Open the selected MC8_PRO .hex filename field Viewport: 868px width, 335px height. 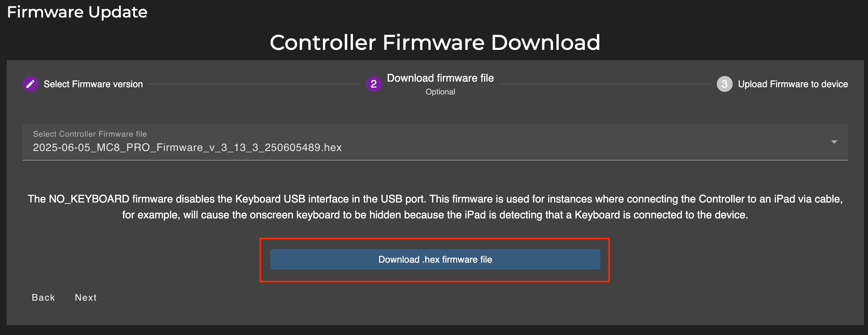tap(187, 147)
